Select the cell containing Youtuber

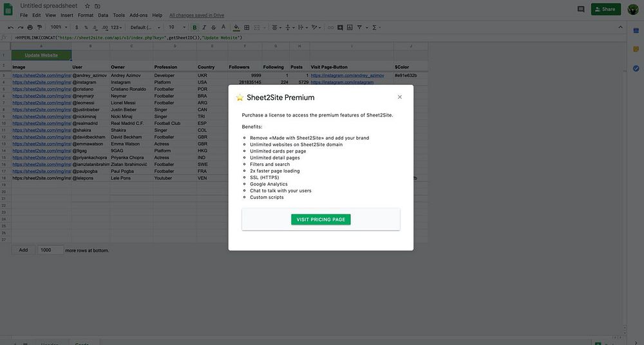(x=175, y=178)
